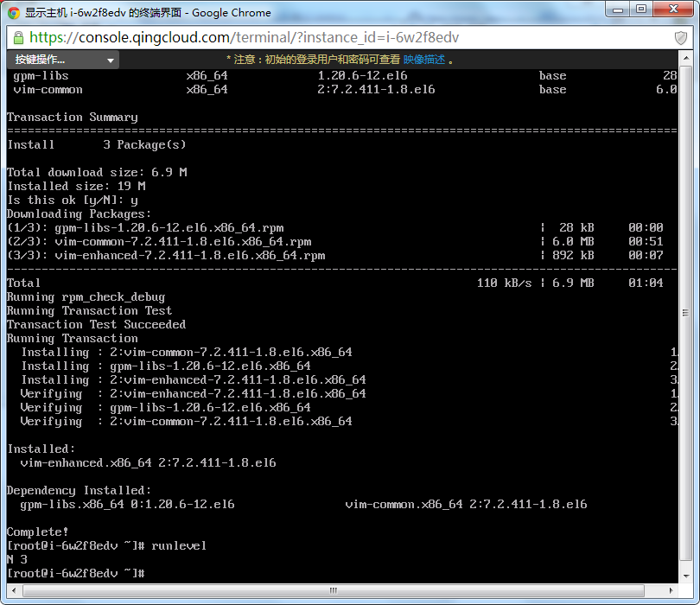The height and width of the screenshot is (605, 700).
Task: Click 'Transaction Test Succeeded' line
Action: (96, 325)
